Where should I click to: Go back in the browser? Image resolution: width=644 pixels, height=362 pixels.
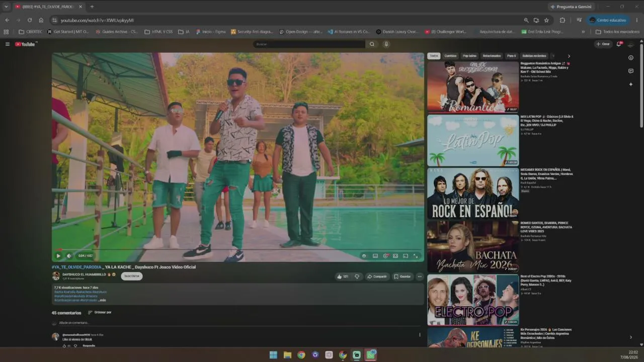pyautogui.click(x=7, y=20)
